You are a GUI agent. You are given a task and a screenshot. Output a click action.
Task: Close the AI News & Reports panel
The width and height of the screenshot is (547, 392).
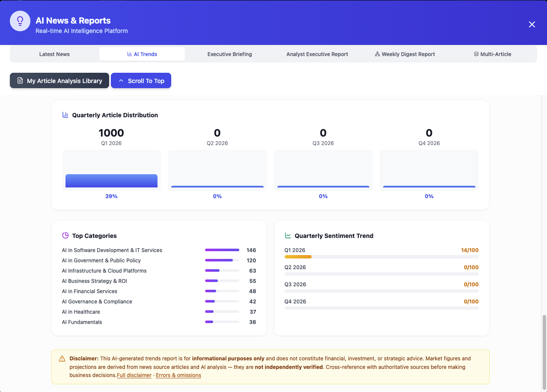pyautogui.click(x=532, y=24)
